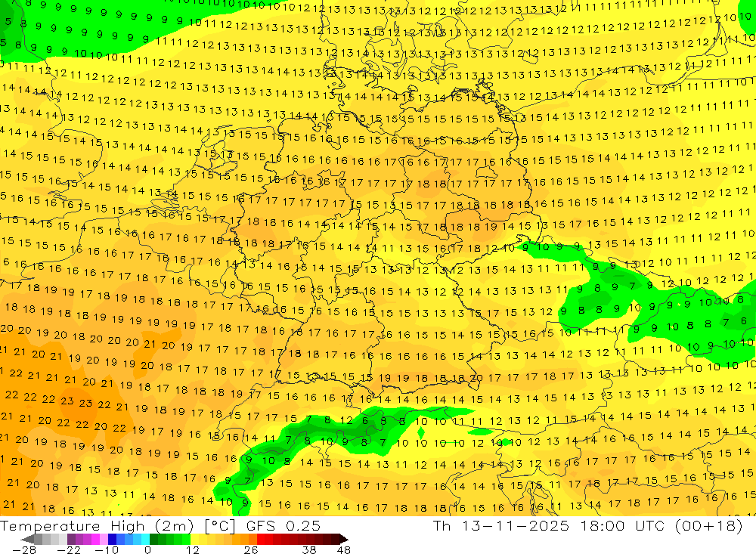Image resolution: width=756 pixels, height=554 pixels.
Task: Click the gray left arrow end of legend
Action: pyautogui.click(x=27, y=539)
